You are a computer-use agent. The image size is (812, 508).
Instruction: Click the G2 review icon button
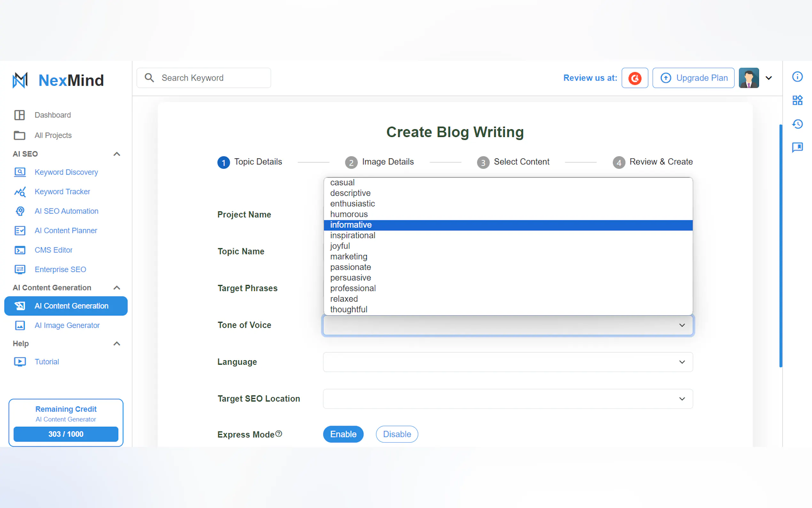tap(635, 78)
